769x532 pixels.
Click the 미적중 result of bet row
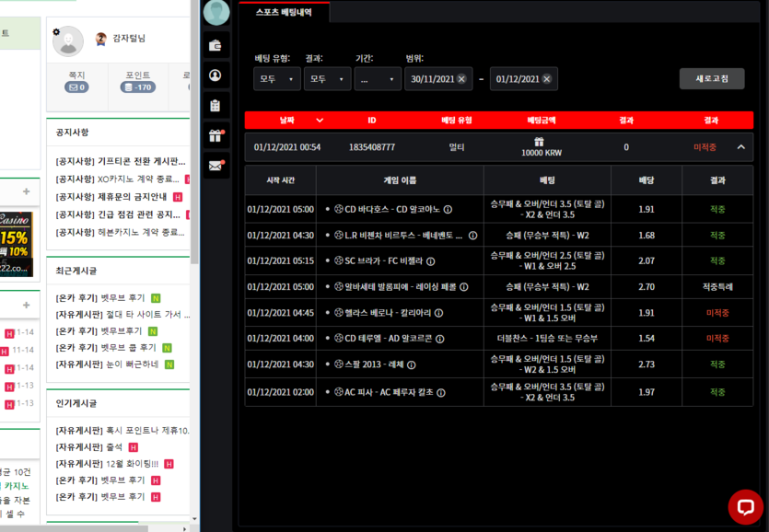(705, 147)
